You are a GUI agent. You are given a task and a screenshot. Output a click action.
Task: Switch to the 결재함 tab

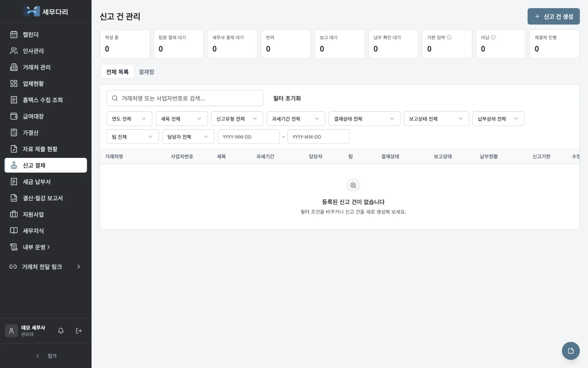click(x=146, y=72)
